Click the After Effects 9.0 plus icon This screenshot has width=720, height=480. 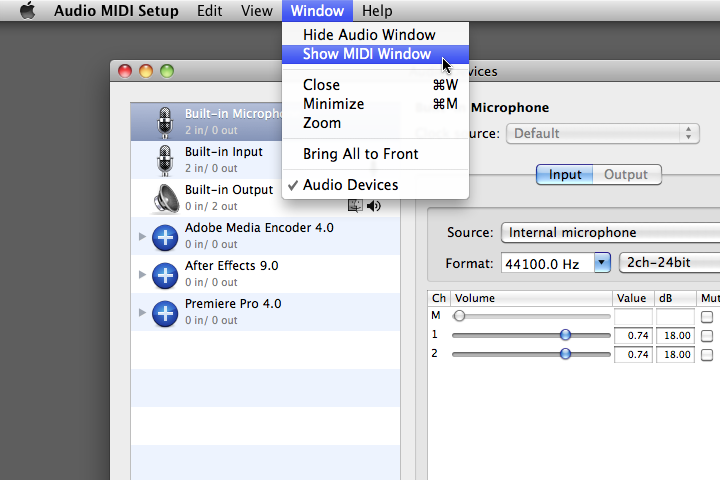pyautogui.click(x=165, y=275)
